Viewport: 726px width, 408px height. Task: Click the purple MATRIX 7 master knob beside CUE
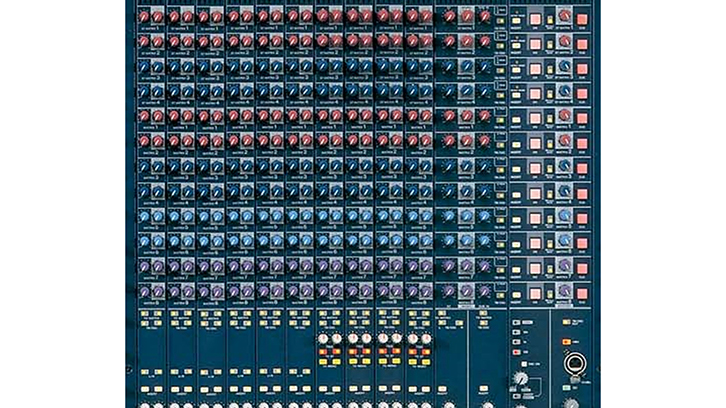click(564, 265)
